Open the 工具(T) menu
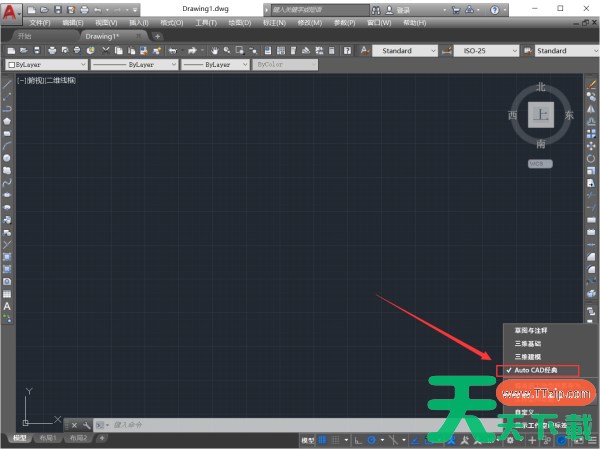The height and width of the screenshot is (449, 600). [x=206, y=23]
